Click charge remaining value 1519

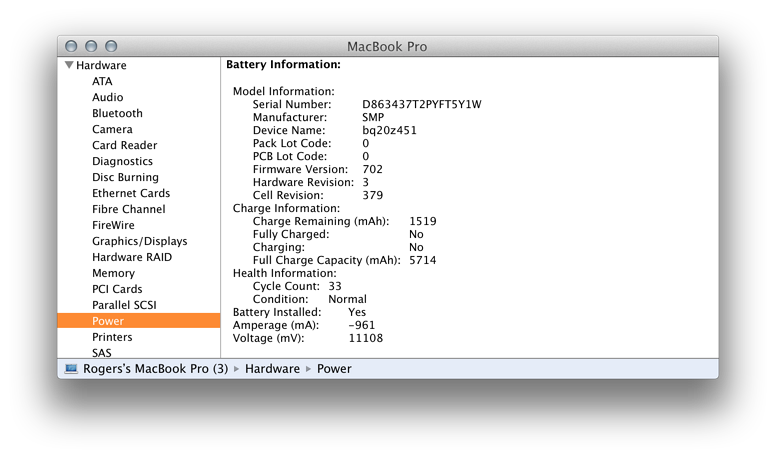point(423,221)
